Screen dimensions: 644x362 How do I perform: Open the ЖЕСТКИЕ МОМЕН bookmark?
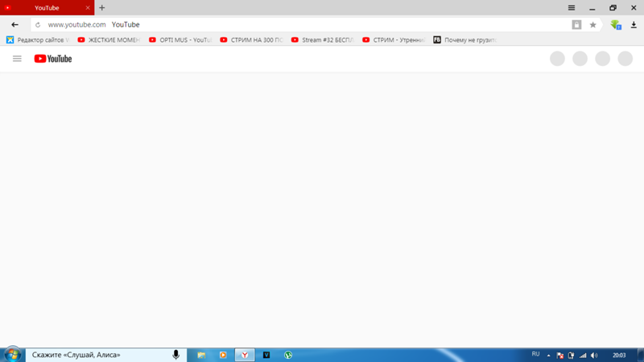tap(109, 39)
